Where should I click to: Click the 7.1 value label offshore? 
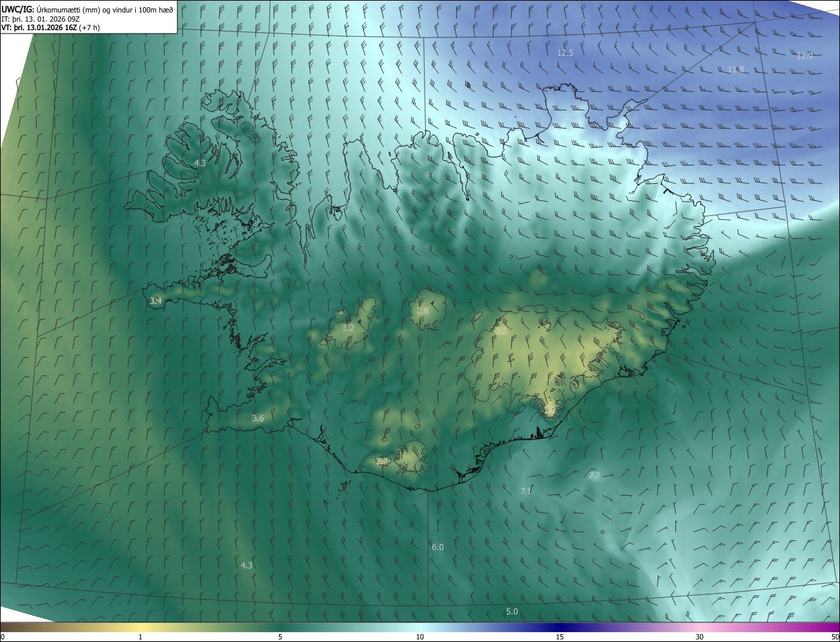coord(526,491)
